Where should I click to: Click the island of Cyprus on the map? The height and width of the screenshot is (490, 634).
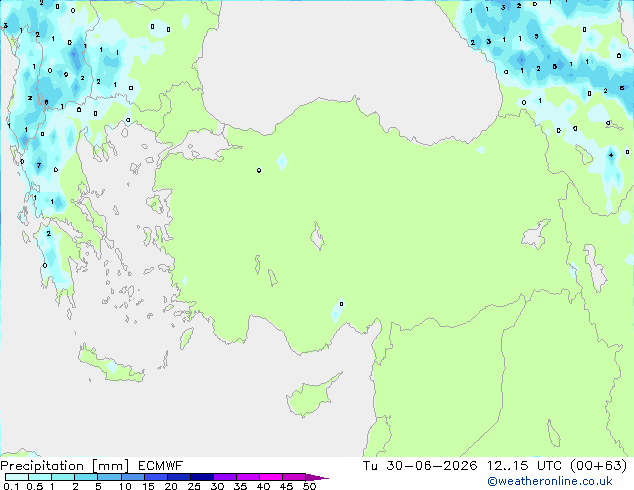click(x=309, y=397)
